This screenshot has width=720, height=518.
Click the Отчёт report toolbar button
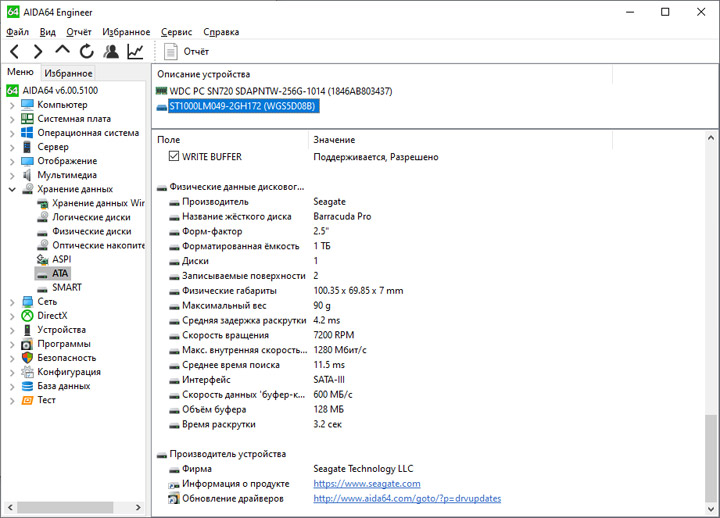tap(186, 51)
